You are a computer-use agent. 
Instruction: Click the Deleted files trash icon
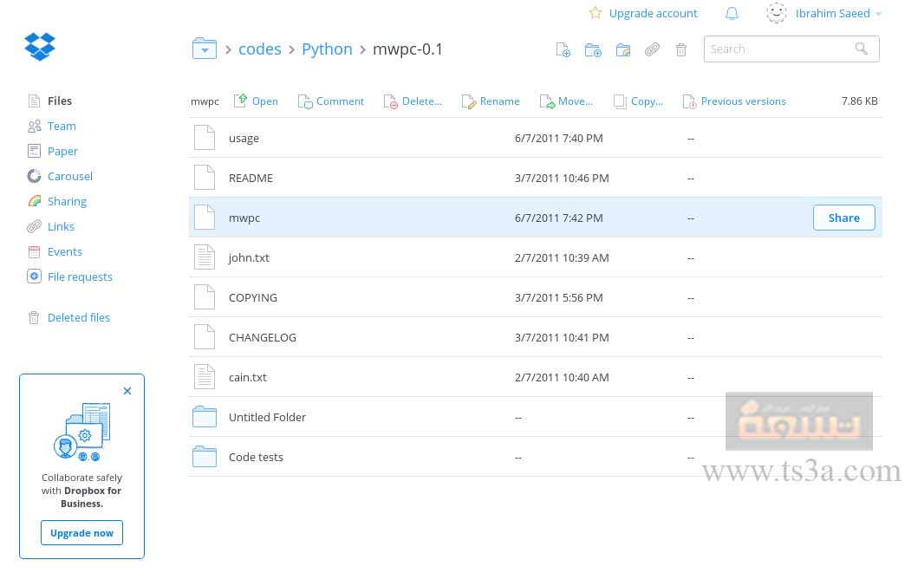[x=34, y=318]
